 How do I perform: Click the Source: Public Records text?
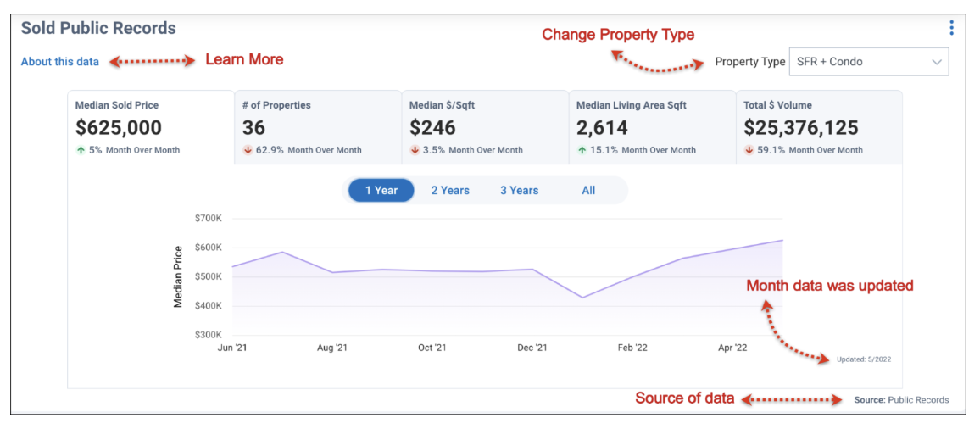click(x=901, y=399)
